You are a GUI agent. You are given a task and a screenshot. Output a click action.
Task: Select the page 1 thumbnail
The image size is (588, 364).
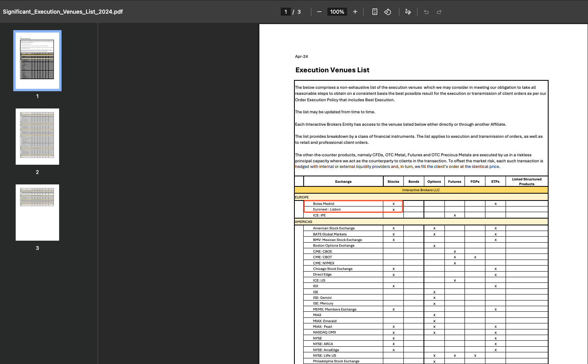click(x=37, y=61)
